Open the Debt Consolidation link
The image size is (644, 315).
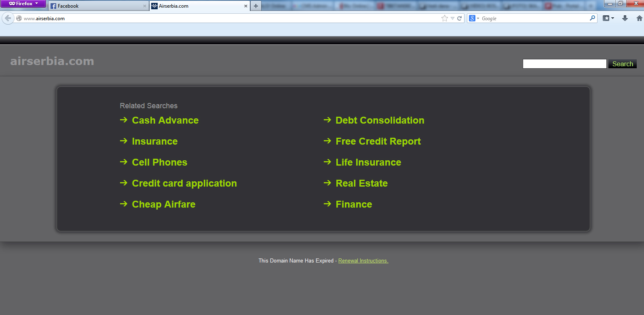pyautogui.click(x=380, y=120)
